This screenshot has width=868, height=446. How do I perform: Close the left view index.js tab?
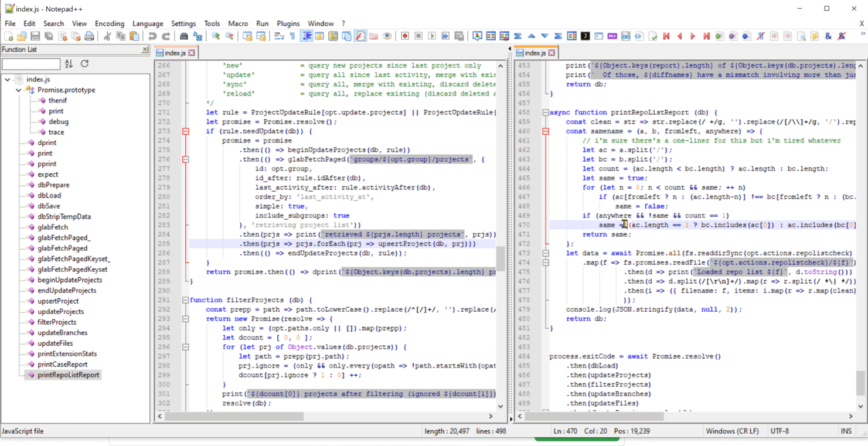pos(192,53)
